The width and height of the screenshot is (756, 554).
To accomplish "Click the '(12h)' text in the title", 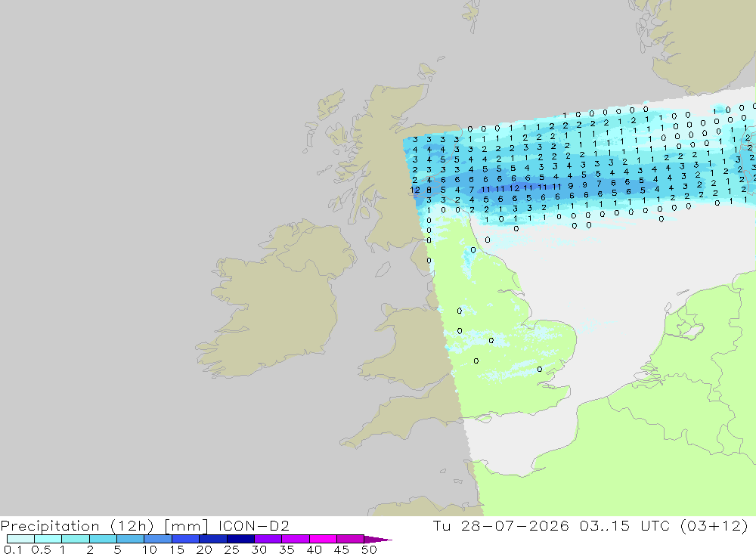I will [132, 526].
